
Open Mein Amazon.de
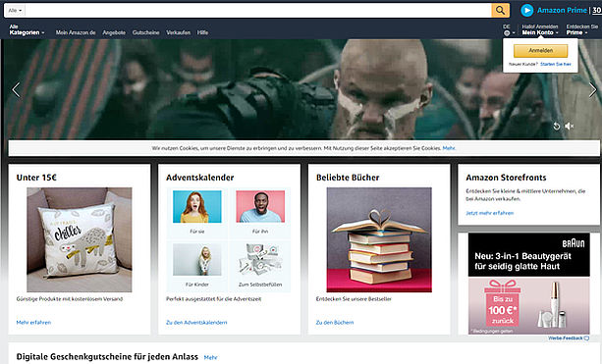(76, 32)
